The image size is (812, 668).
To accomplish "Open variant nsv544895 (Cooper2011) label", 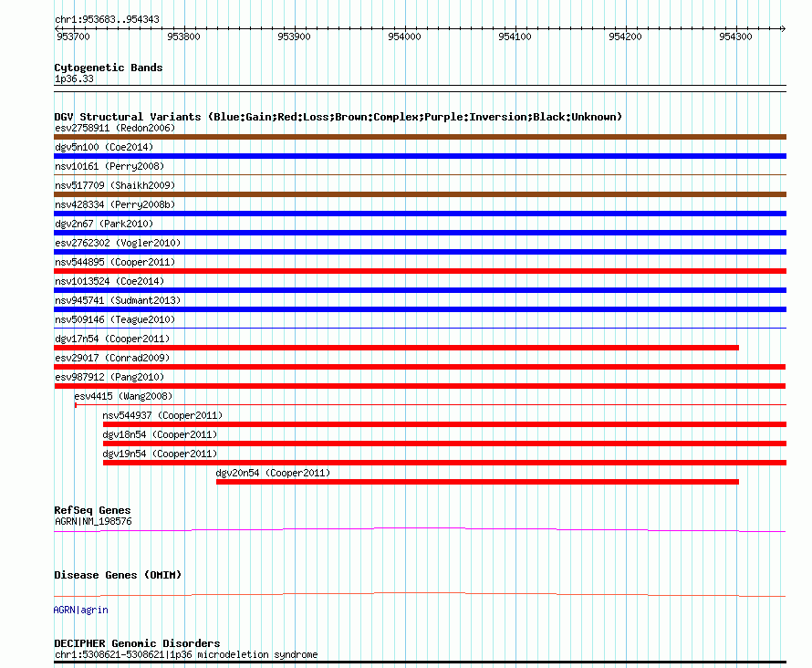I will [x=115, y=262].
